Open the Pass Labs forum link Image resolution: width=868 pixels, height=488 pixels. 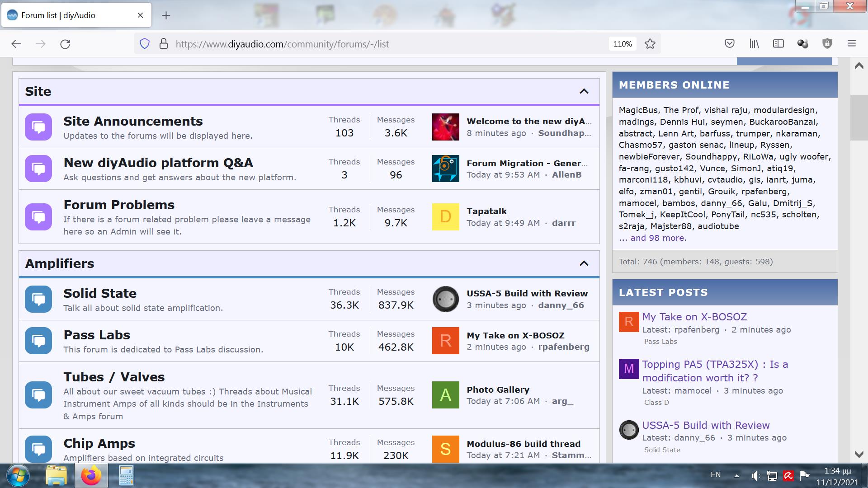[97, 335]
